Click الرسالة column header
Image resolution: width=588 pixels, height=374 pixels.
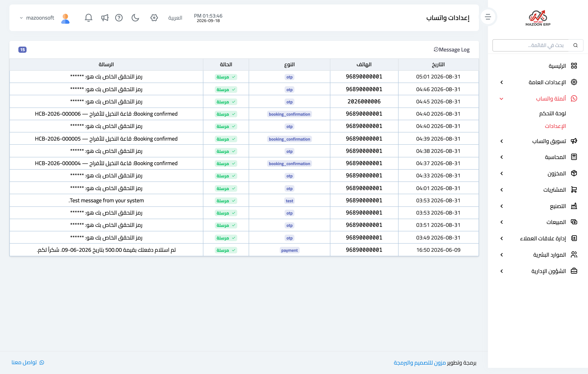(106, 65)
